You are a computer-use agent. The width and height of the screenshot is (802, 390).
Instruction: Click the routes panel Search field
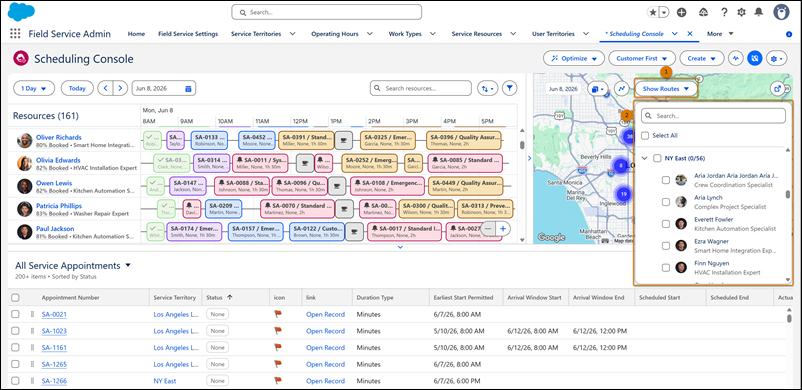pyautogui.click(x=713, y=116)
